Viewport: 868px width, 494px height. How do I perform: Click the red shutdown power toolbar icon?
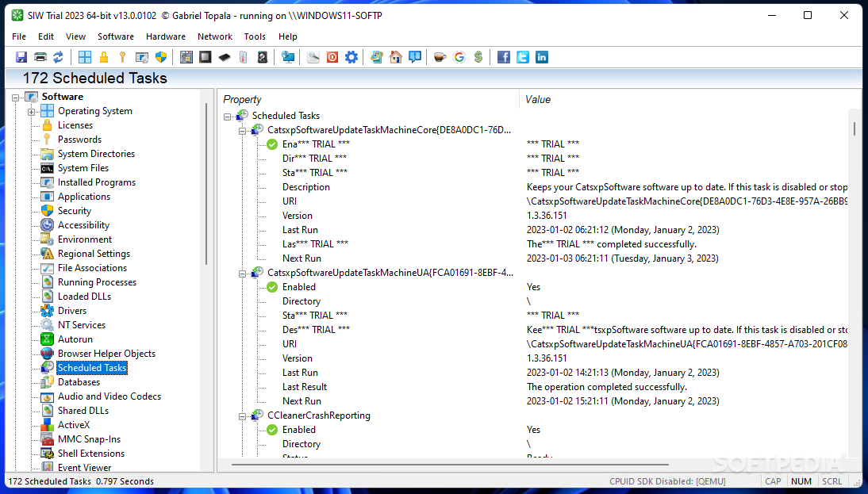click(332, 57)
